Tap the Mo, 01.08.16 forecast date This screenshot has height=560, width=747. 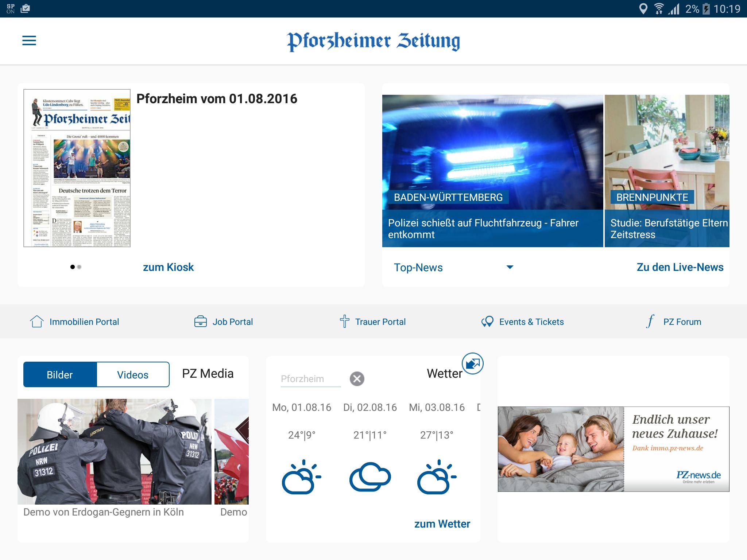click(x=302, y=407)
